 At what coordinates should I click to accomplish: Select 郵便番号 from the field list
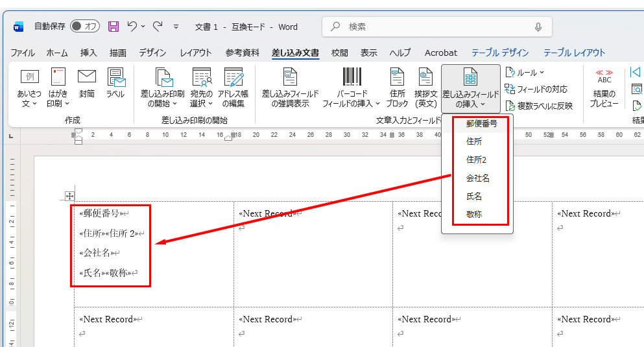(482, 123)
